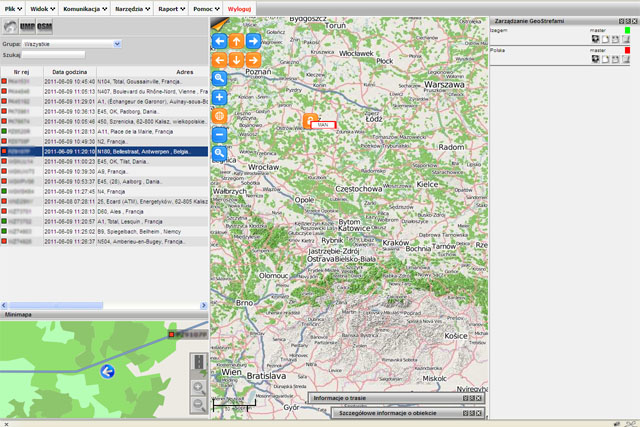Click the document icon in Izagem zone row

605,39
